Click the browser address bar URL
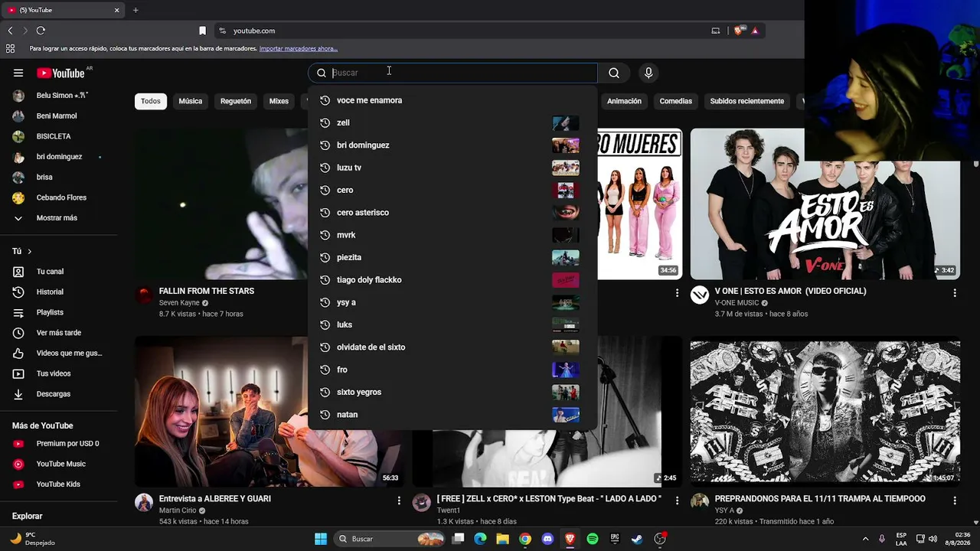This screenshot has height=551, width=980. coord(254,31)
